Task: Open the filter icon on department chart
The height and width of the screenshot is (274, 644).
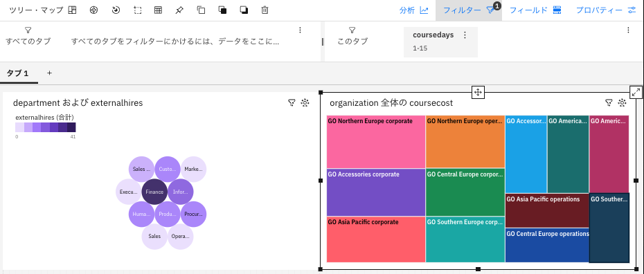Action: (292, 102)
